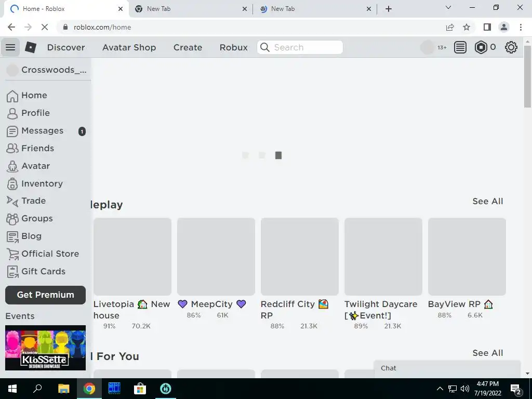532x399 pixels.
Task: Open File Explorer from taskbar
Action: coord(63,389)
